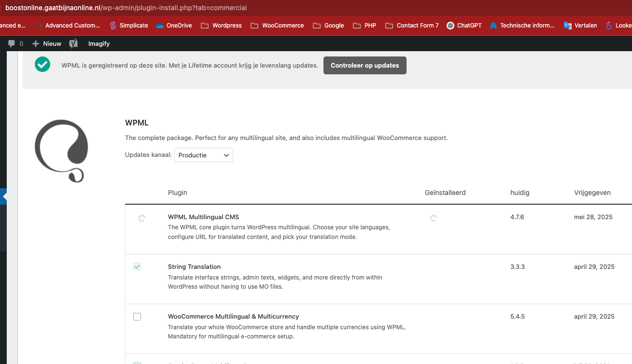The image size is (632, 364).
Task: Click the WPML logo image
Action: pos(61,151)
